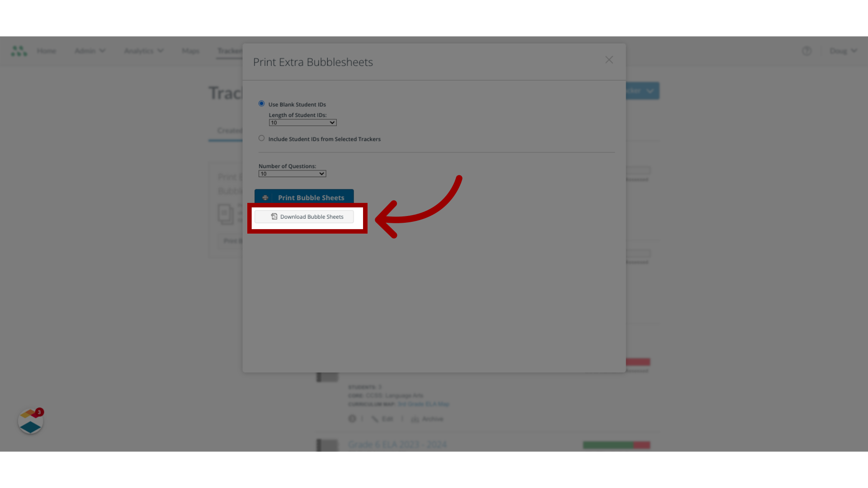This screenshot has height=488, width=868.
Task: Click the printer icon on Print Bubble Sheets
Action: click(265, 197)
